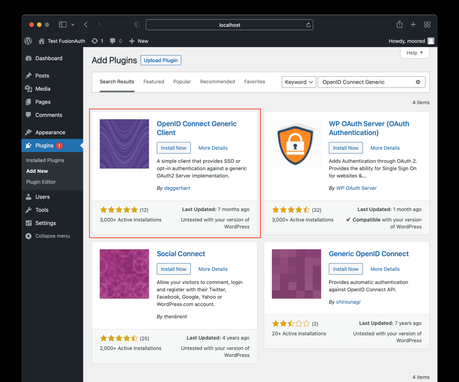View More Details for Generic OpenID Connect
The height and width of the screenshot is (382, 459).
click(385, 269)
